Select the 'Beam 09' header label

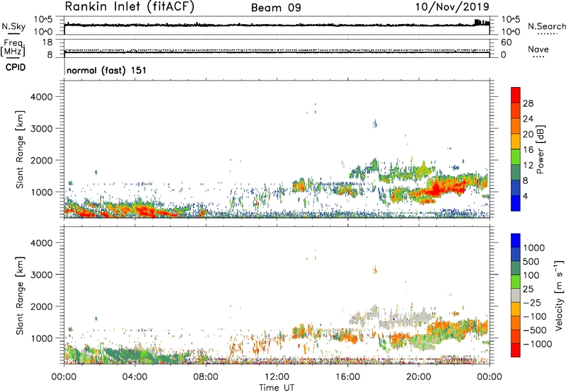point(276,8)
